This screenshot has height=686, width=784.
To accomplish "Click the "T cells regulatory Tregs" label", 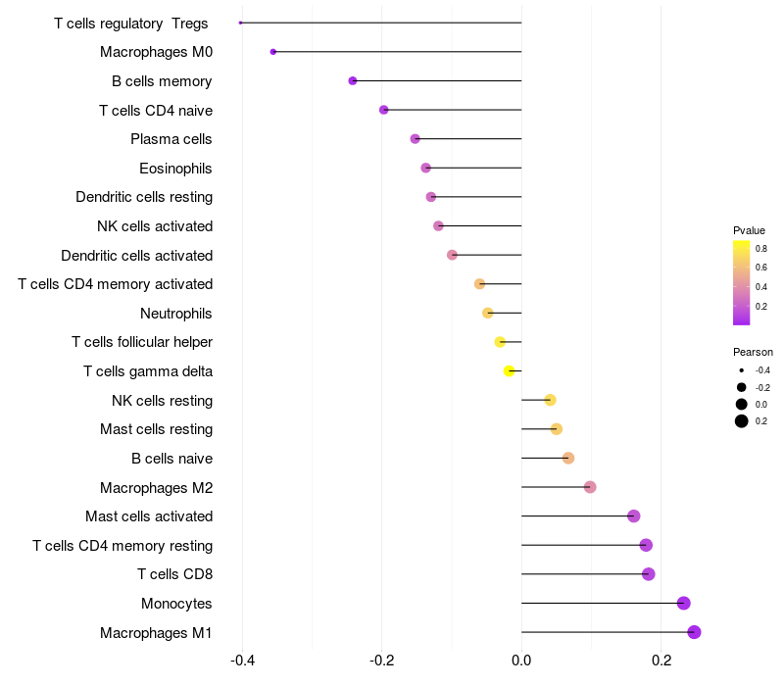I will click(x=130, y=24).
